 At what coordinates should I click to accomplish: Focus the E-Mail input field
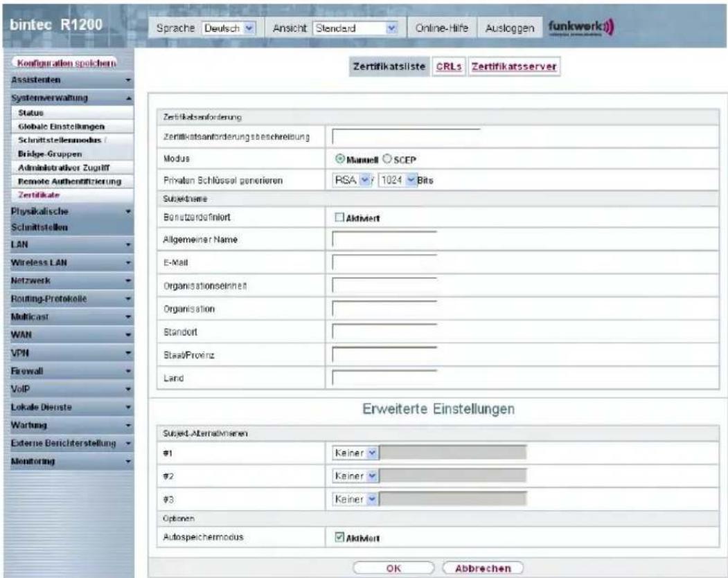point(384,262)
